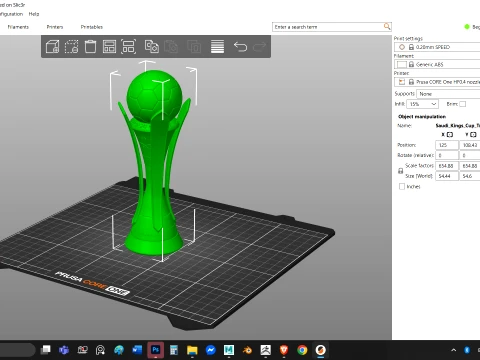
Task: Click the Variable layer height icon
Action: point(217,47)
